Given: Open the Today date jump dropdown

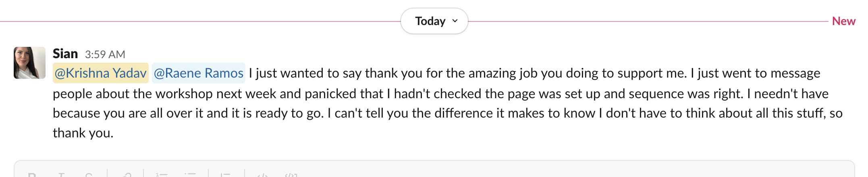Looking at the screenshot, I should point(430,21).
